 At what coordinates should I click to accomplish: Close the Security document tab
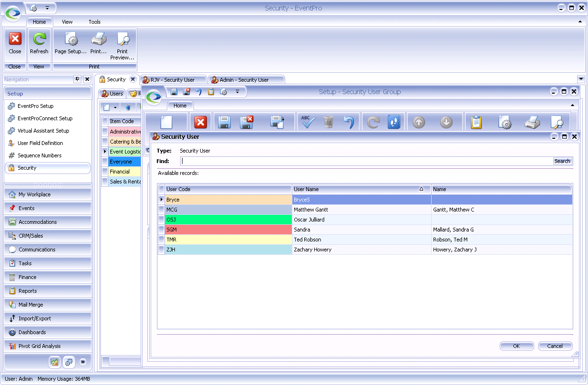coord(133,79)
